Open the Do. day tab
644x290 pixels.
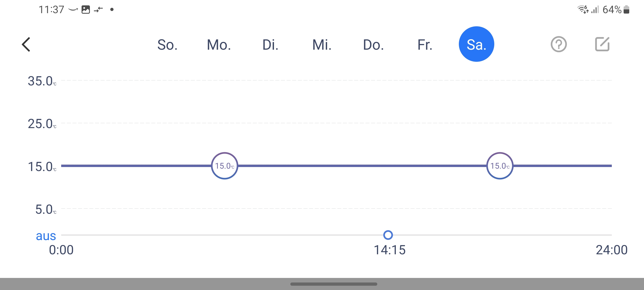coord(373,45)
